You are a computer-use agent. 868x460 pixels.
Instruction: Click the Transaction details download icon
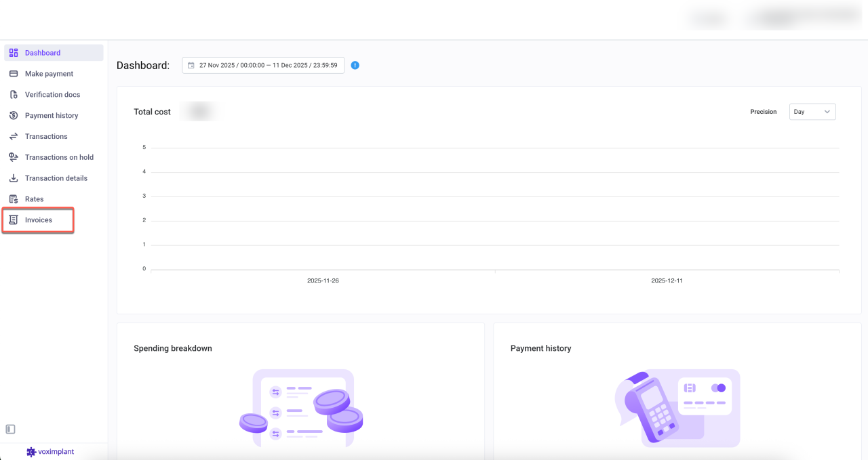tap(14, 178)
